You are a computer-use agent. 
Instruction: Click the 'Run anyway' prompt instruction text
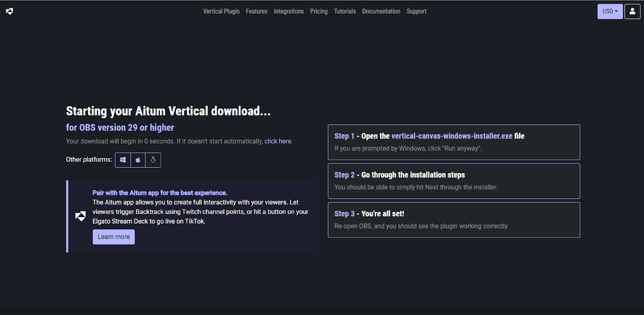tap(408, 148)
